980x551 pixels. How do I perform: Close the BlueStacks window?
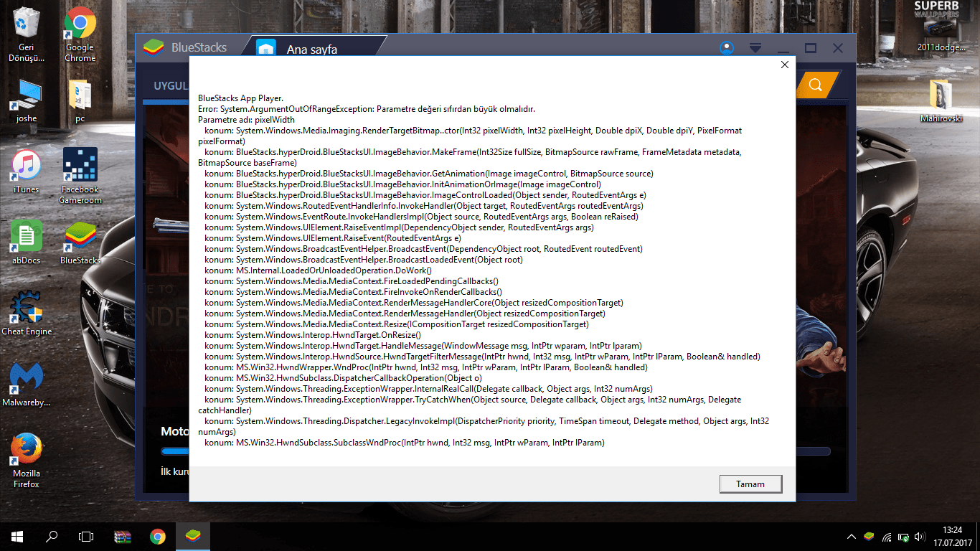[x=838, y=48]
